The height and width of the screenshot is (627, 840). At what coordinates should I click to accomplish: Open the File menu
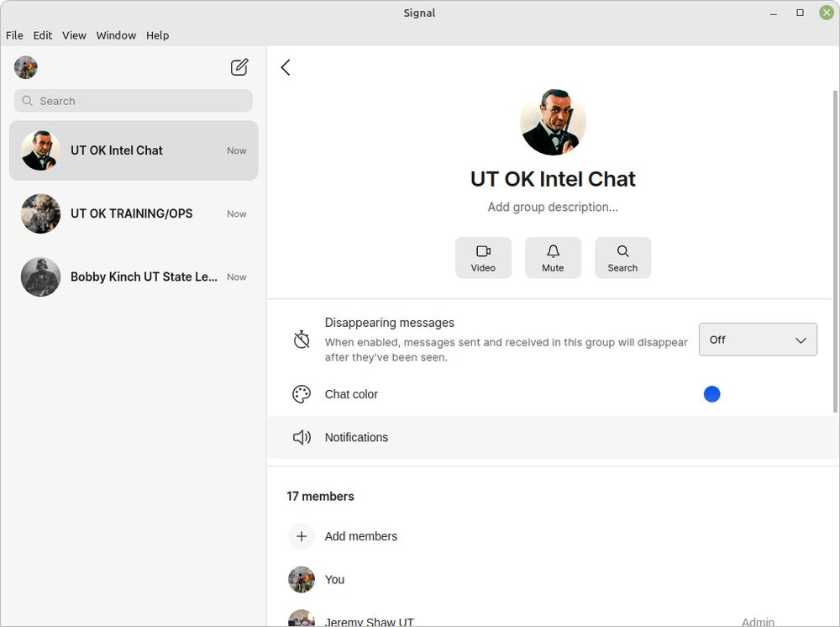point(14,35)
